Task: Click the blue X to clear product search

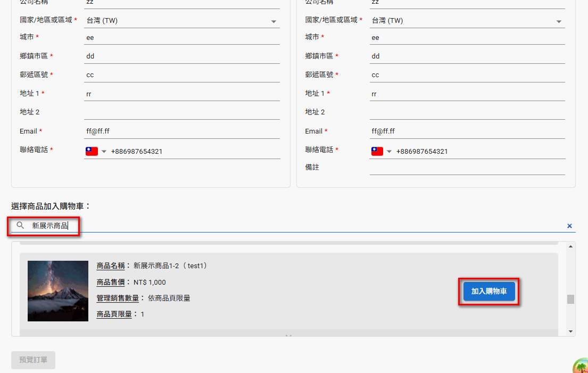Action: pos(569,226)
